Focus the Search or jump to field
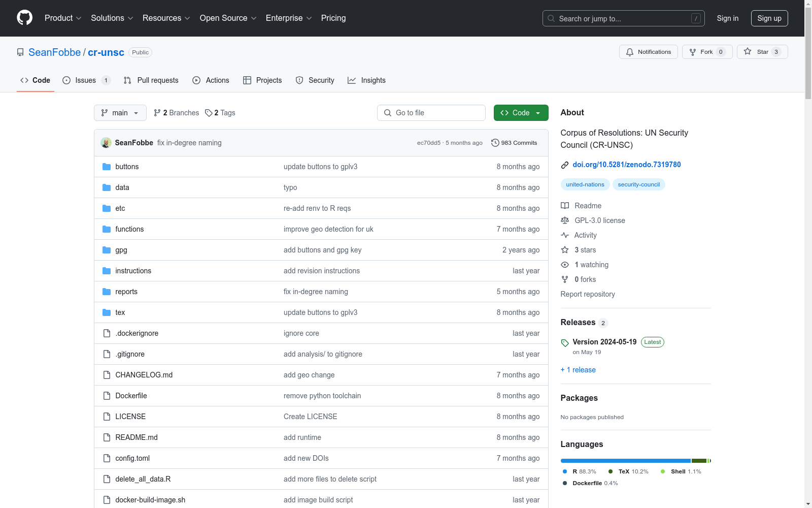The image size is (812, 508). point(624,18)
